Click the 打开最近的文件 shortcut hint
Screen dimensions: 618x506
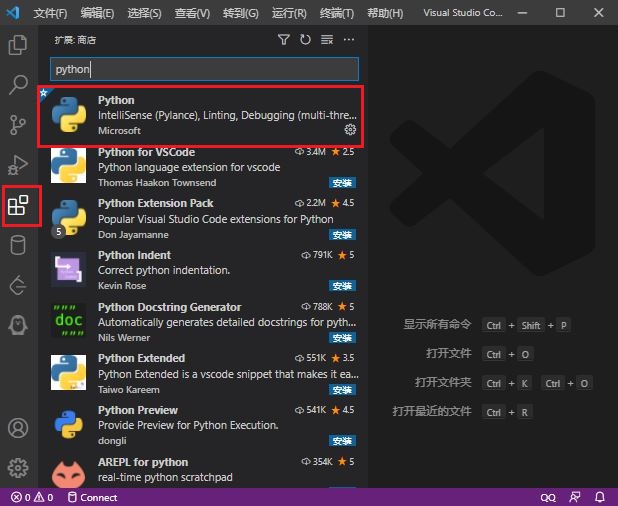tap(432, 411)
